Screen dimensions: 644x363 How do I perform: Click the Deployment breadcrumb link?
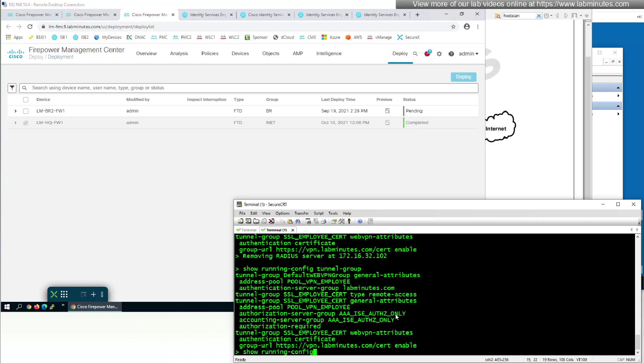61,57
